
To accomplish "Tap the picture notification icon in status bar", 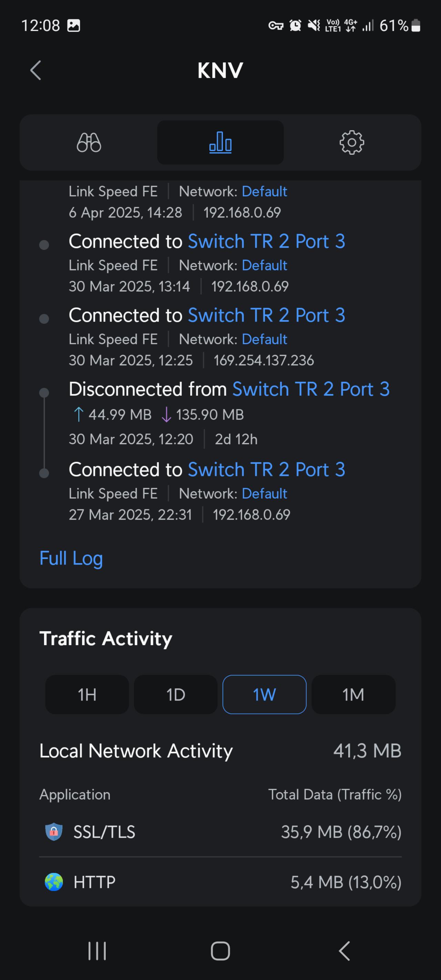I will coord(73,25).
